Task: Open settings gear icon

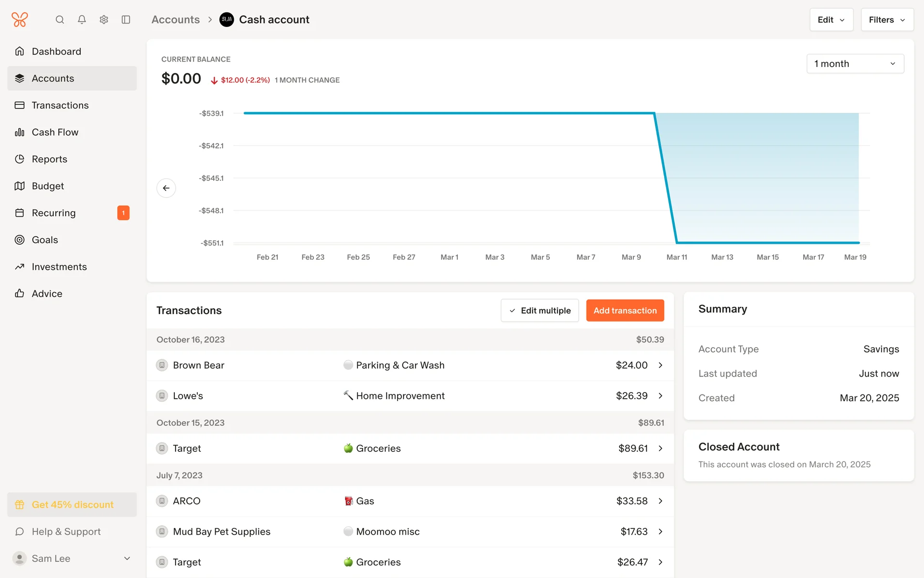Action: pos(104,20)
